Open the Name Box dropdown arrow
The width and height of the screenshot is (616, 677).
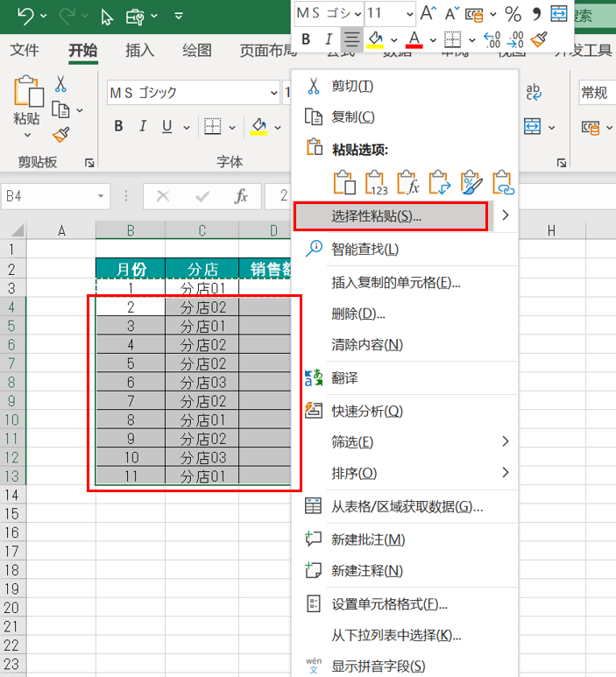101,196
